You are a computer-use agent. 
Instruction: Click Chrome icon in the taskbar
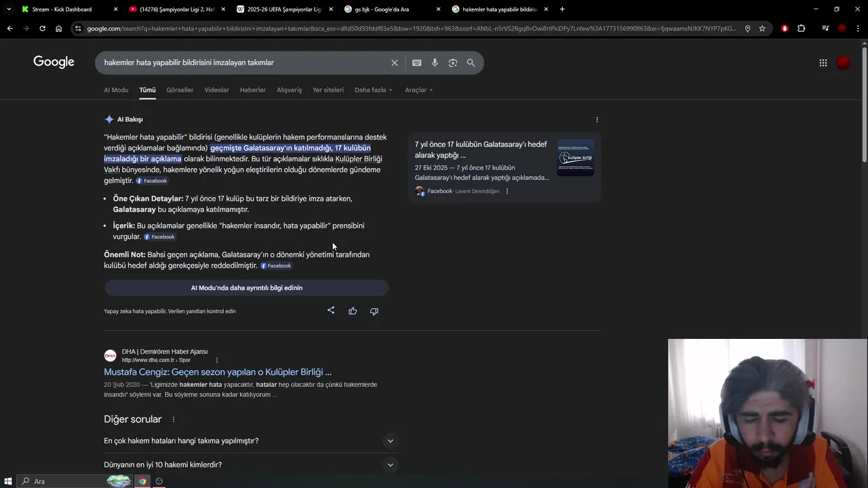click(142, 481)
